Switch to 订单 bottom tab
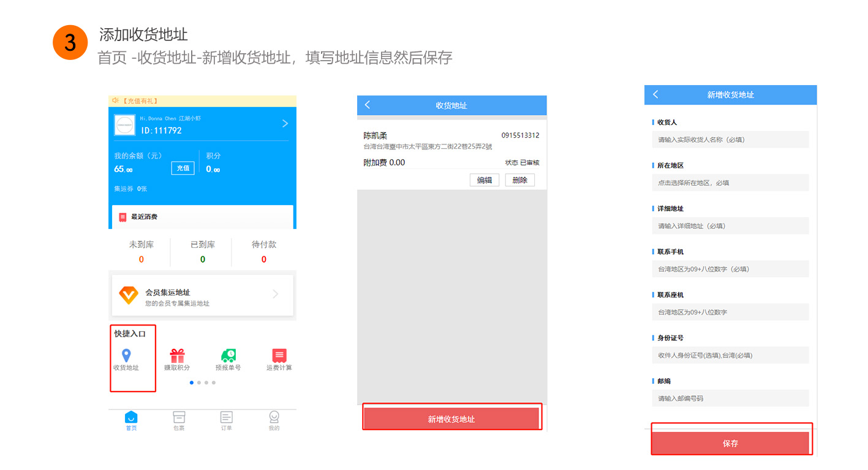Screen dimensions: 868x470 [227, 419]
